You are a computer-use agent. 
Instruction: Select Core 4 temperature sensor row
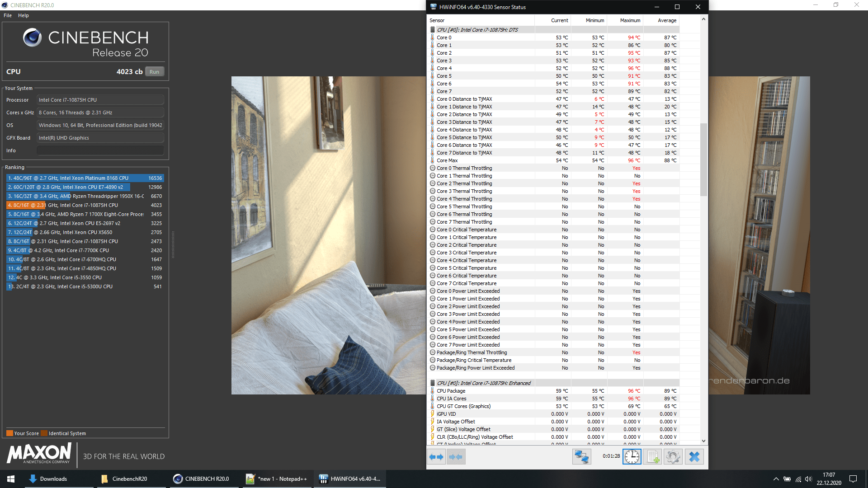coord(554,68)
